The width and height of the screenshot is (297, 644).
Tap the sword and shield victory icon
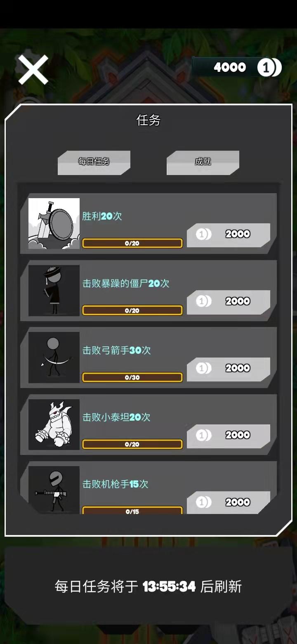(54, 224)
